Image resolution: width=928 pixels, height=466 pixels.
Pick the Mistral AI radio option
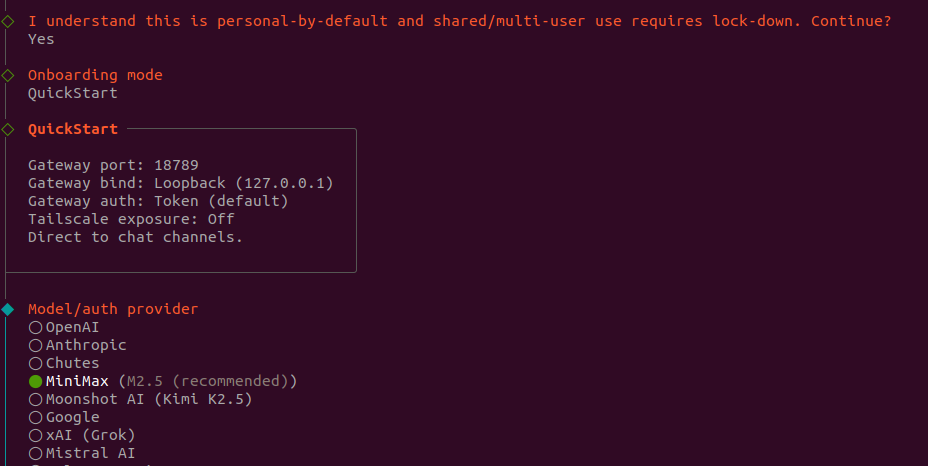[36, 453]
